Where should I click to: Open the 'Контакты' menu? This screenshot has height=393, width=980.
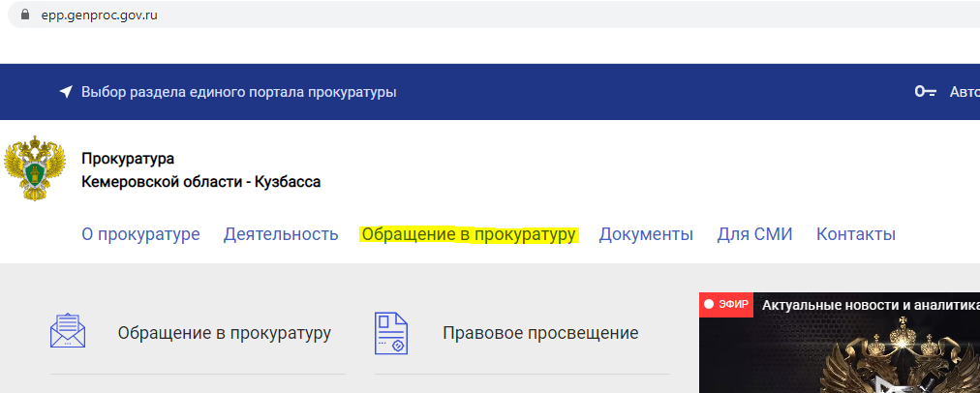856,234
